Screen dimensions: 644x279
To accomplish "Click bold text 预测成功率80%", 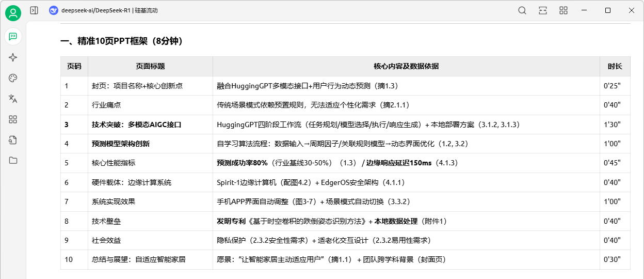I will point(242,163).
